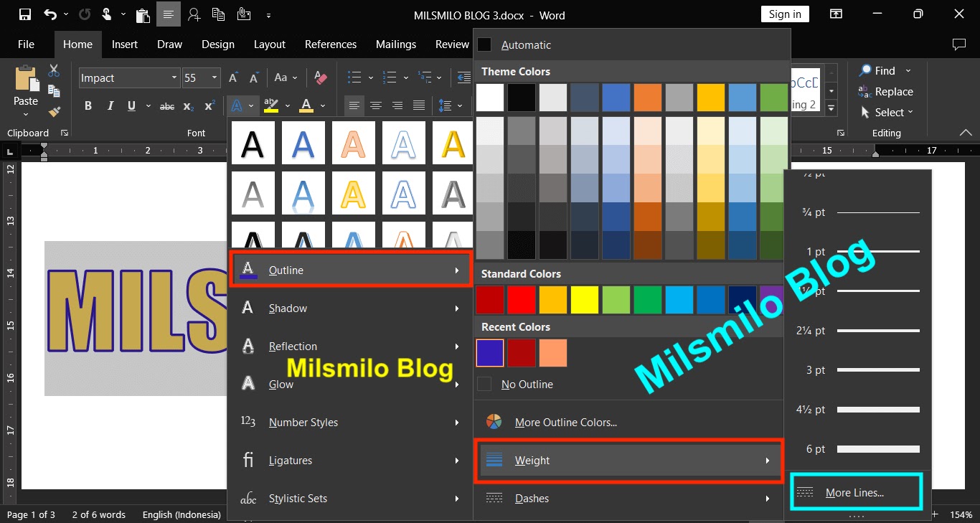Open the Reflection submenu
The width and height of the screenshot is (980, 523).
coord(350,347)
